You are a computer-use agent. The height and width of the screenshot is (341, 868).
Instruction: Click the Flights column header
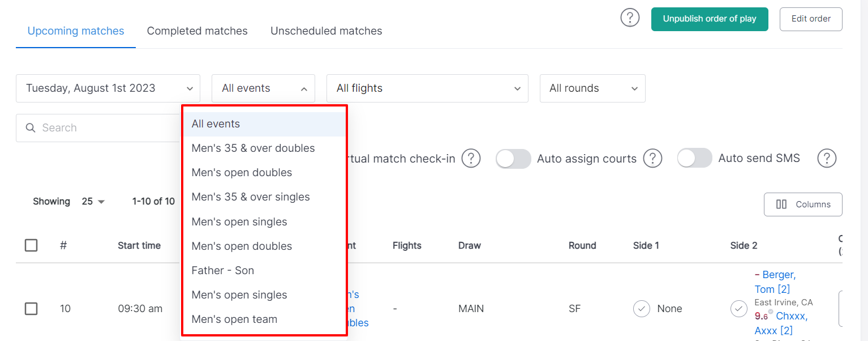(x=407, y=246)
